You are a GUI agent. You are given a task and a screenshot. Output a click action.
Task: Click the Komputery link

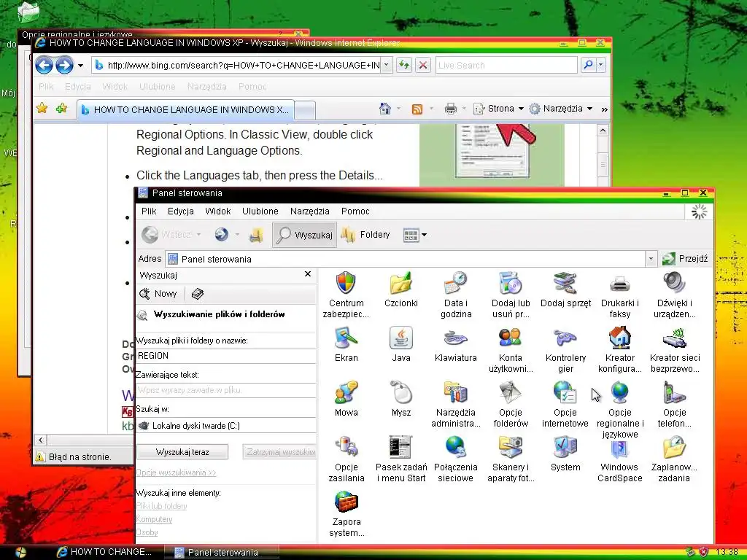point(154,519)
